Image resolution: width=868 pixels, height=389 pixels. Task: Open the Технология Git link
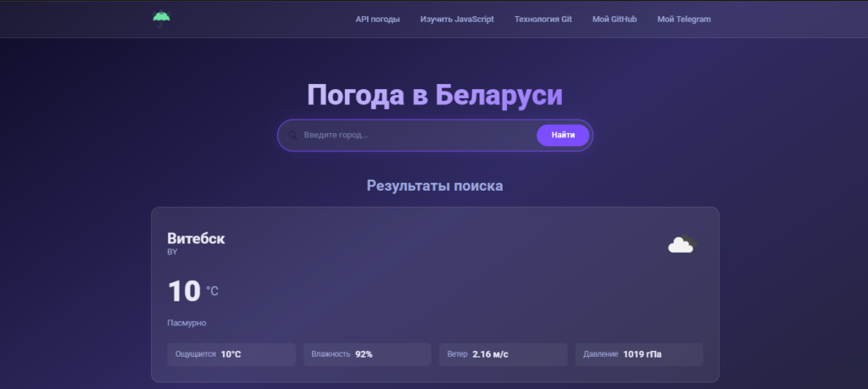point(543,19)
